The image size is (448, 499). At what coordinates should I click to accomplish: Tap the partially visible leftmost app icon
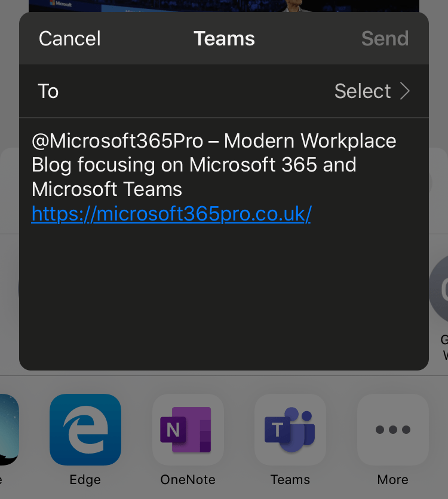point(8,430)
